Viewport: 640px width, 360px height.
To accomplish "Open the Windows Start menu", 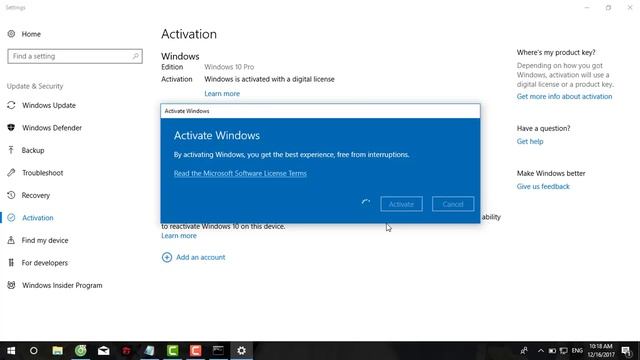I will point(11,351).
